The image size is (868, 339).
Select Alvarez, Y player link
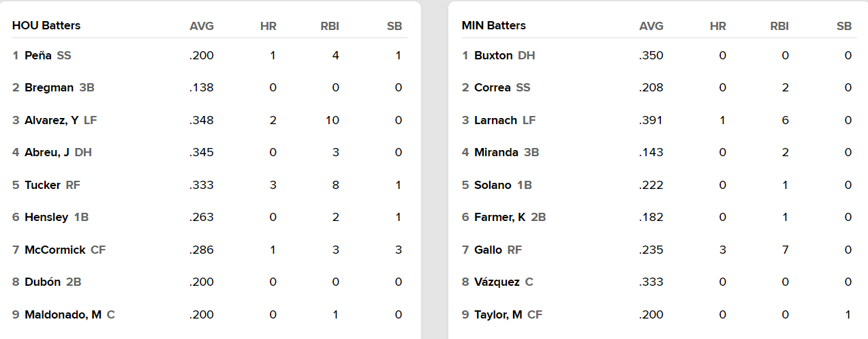pyautogui.click(x=52, y=120)
